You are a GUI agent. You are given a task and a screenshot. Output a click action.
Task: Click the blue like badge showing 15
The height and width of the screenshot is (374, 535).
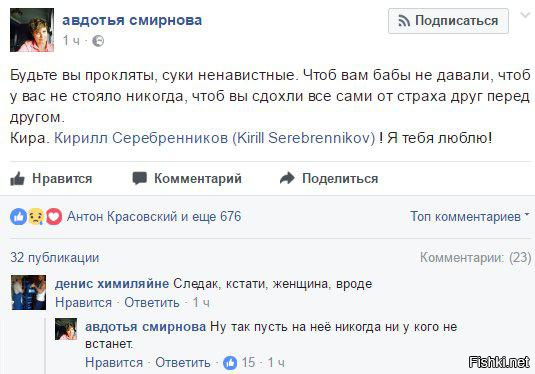230,363
